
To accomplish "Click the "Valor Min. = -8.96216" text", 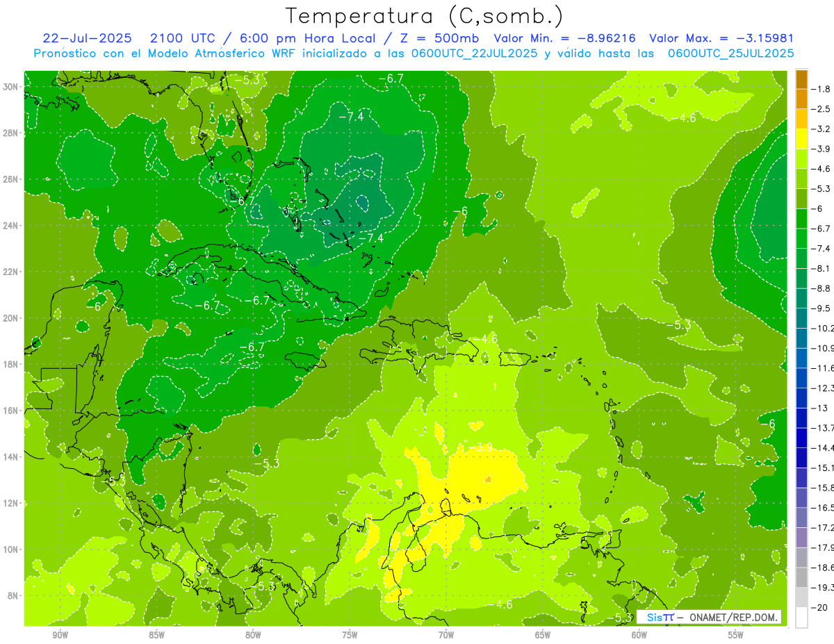I will click(564, 38).
